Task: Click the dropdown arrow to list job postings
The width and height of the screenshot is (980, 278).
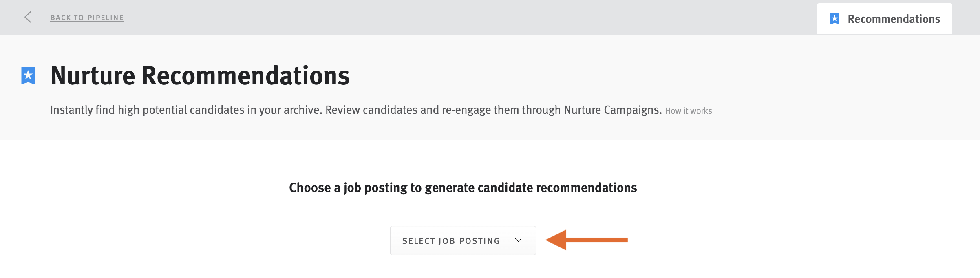Action: pyautogui.click(x=518, y=240)
